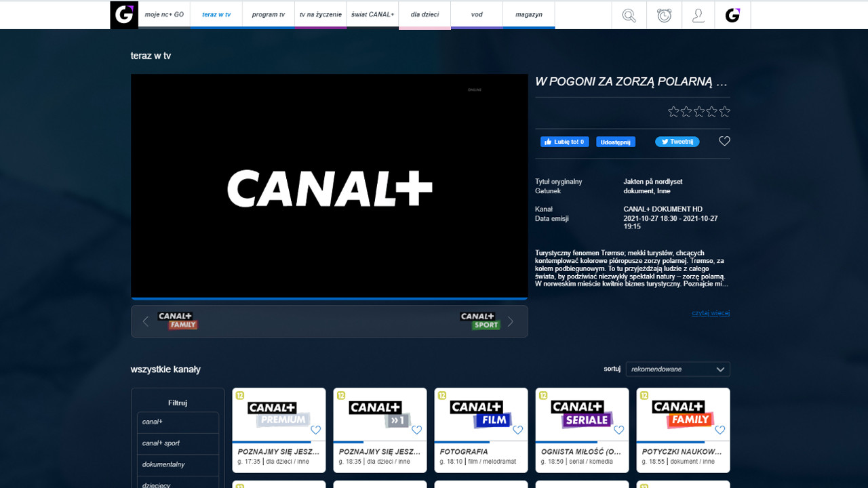
Task: Click the Tweetnij button
Action: click(x=677, y=142)
